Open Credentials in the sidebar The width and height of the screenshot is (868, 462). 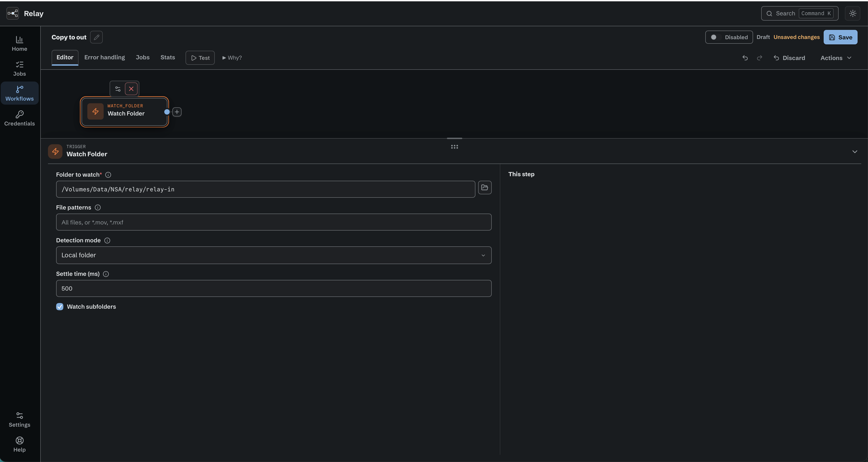click(19, 118)
